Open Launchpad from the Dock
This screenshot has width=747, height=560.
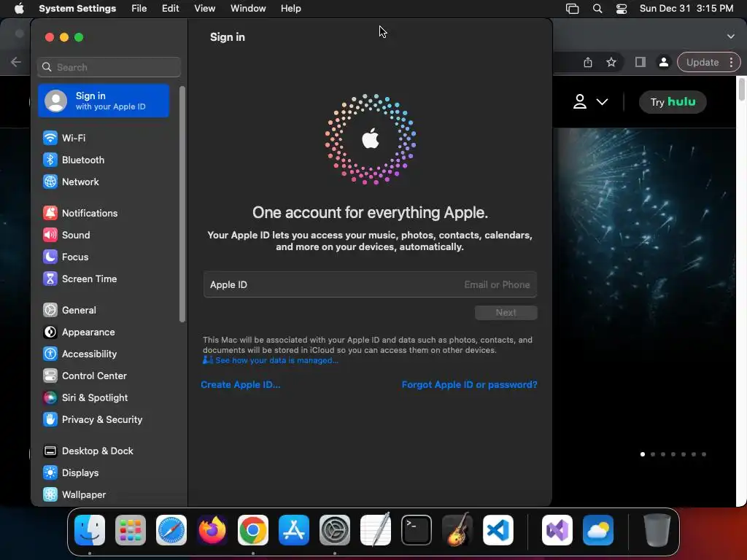point(131,530)
